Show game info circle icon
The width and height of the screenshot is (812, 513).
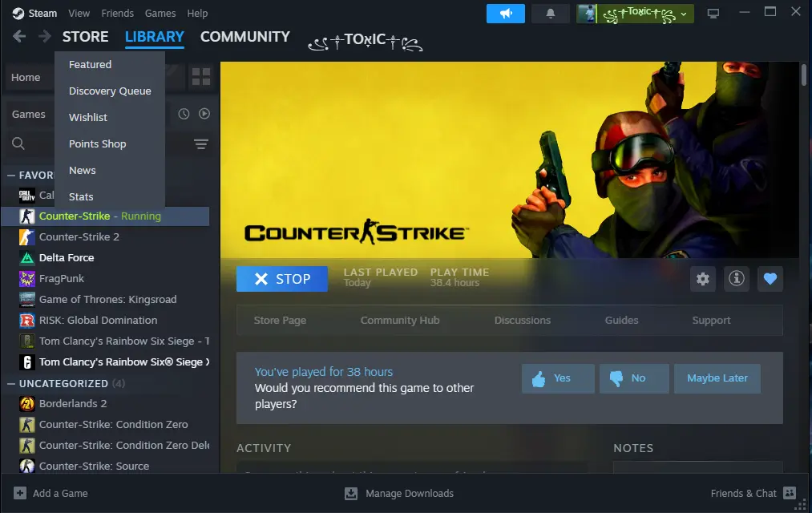[x=737, y=279]
